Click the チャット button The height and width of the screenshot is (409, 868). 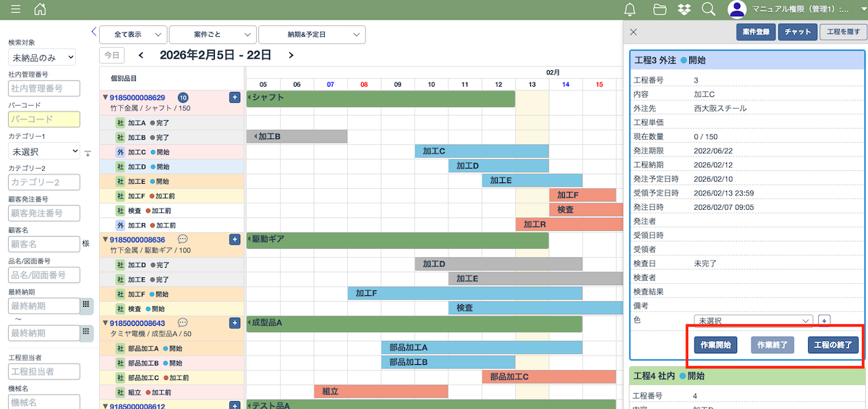[x=798, y=32]
